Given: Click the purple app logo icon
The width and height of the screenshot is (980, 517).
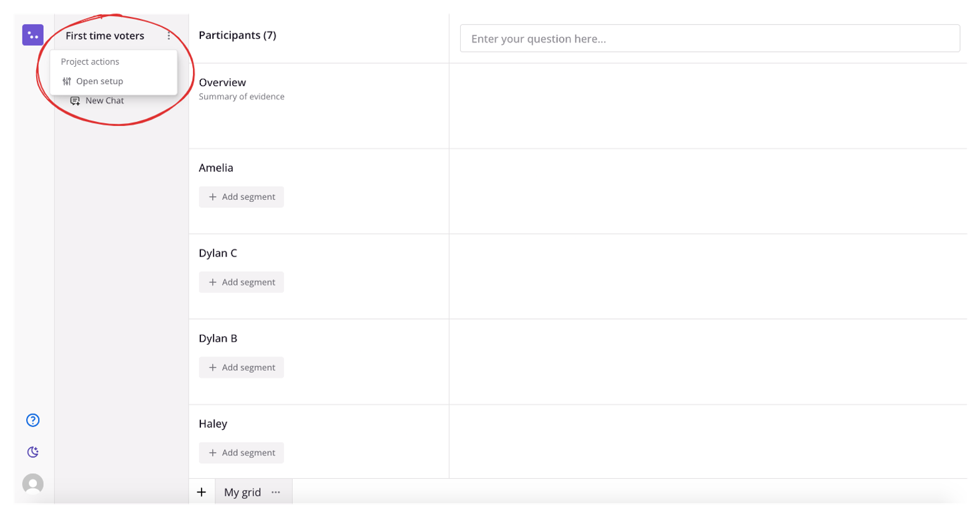Looking at the screenshot, I should click(x=33, y=35).
